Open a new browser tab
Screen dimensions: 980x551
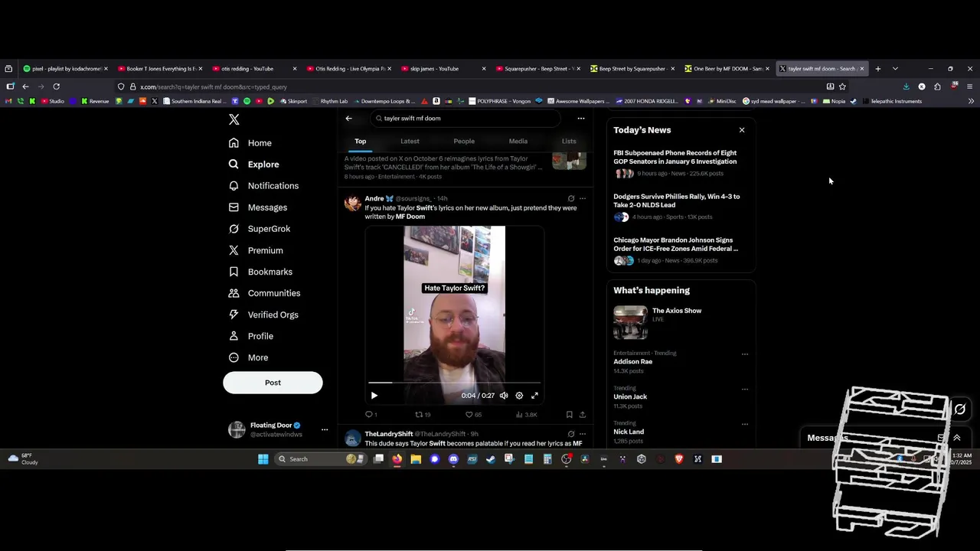click(878, 69)
